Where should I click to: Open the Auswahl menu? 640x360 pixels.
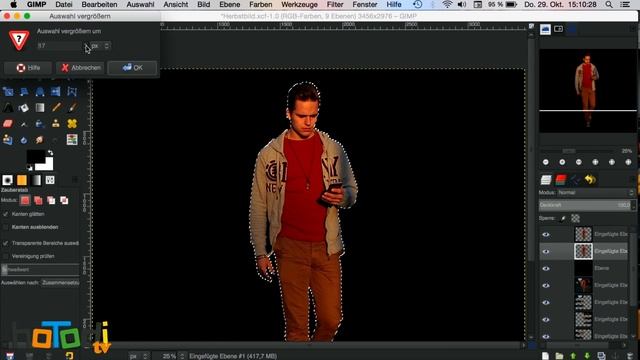pyautogui.click(x=140, y=4)
